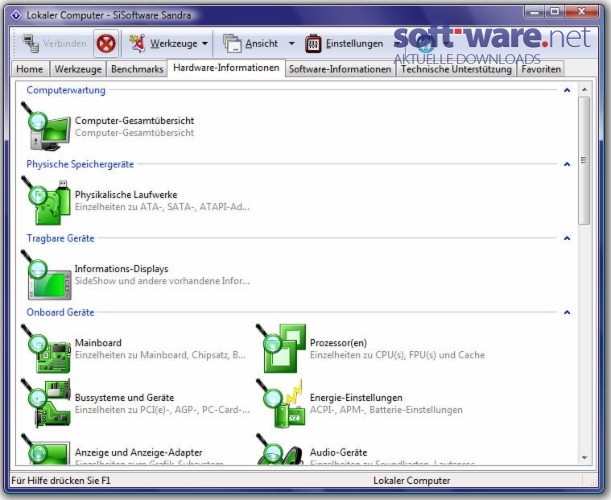Click the Ansicht toolbar label
611x500 pixels.
point(261,43)
